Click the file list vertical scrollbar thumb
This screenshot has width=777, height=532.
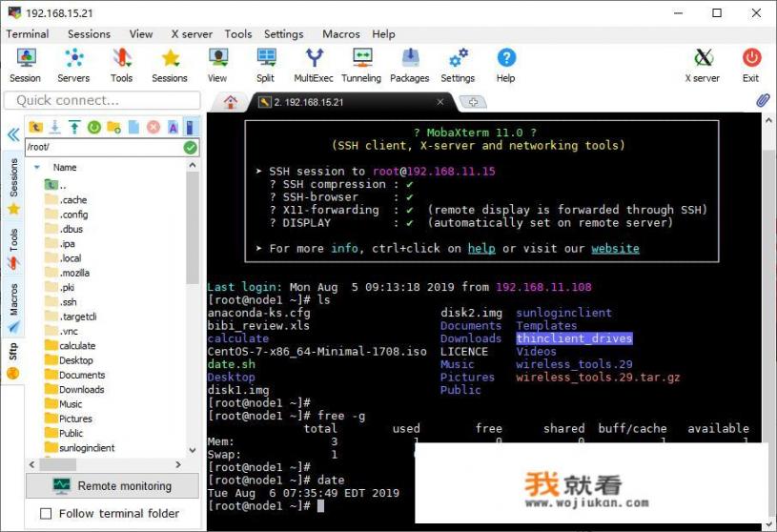click(193, 228)
